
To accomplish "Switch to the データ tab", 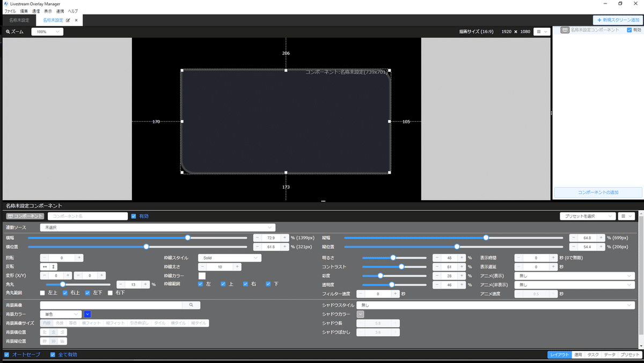I will (610, 354).
